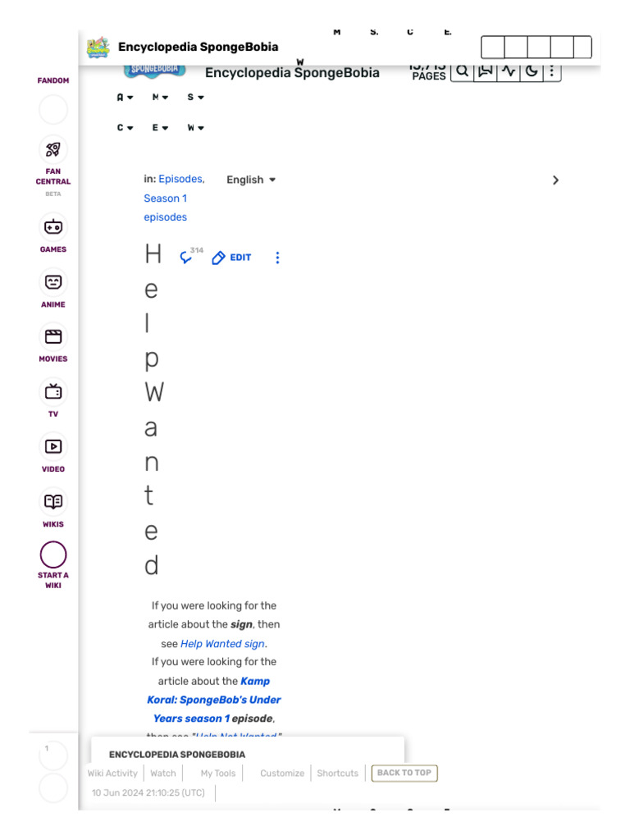Open header more-options vertical dots
The width and height of the screenshot is (630, 840).
coord(552,71)
